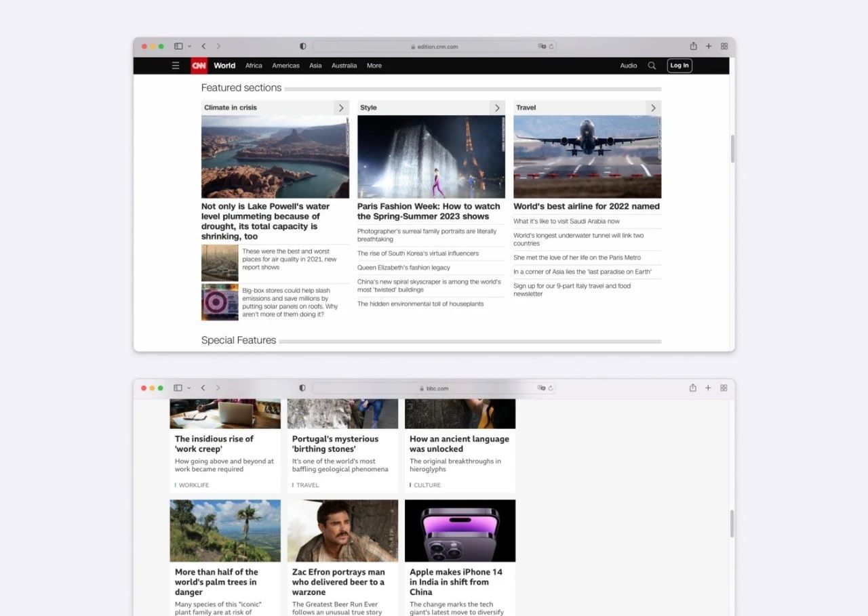868x616 pixels.
Task: Click CNN window vertical scrollbar
Action: click(x=733, y=148)
